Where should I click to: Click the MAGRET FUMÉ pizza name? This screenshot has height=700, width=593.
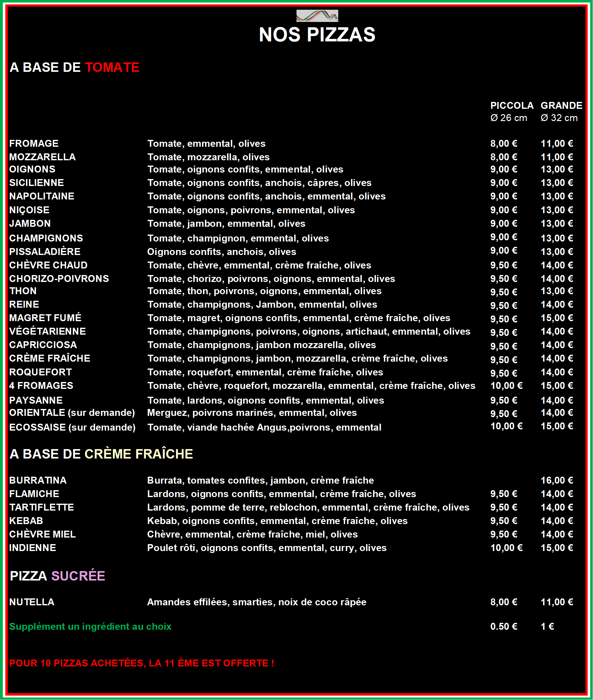45,318
